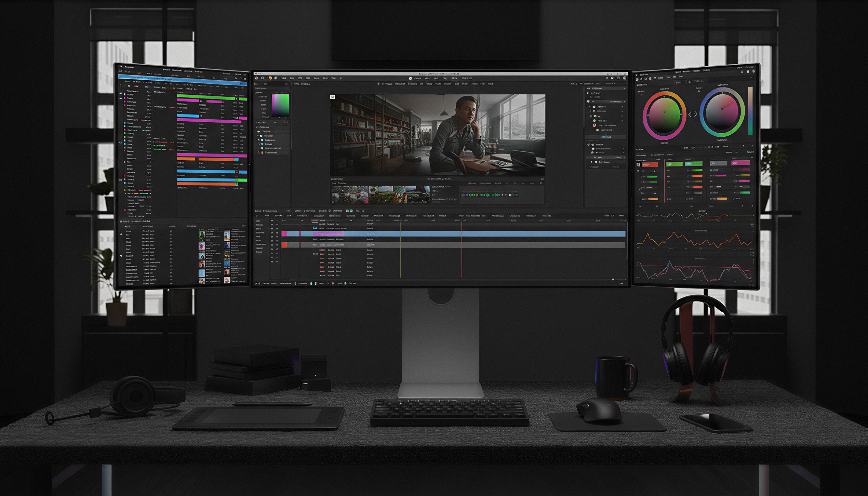Toggle the red-orange marker on the gray timeline track
Viewport: 868px width, 496px height.
coord(284,245)
